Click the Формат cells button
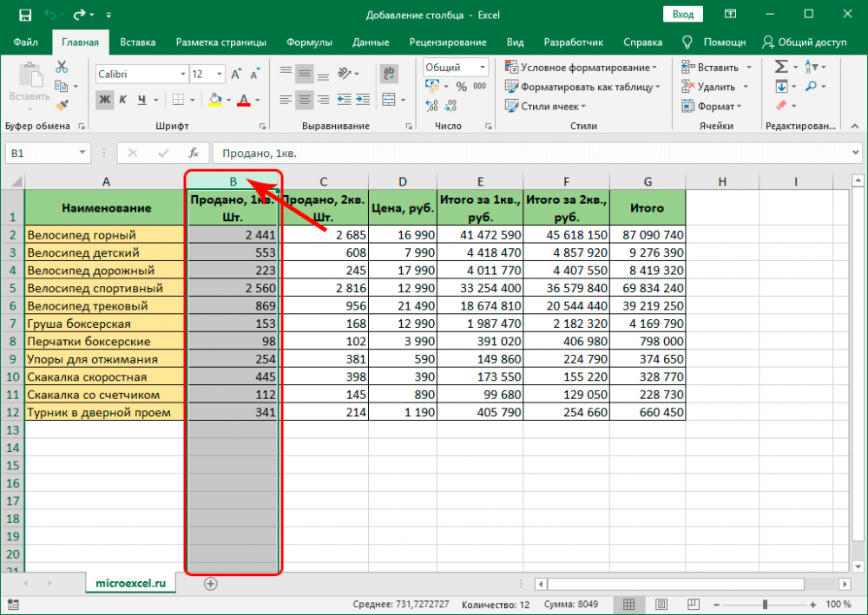Image resolution: width=868 pixels, height=615 pixels. [712, 106]
